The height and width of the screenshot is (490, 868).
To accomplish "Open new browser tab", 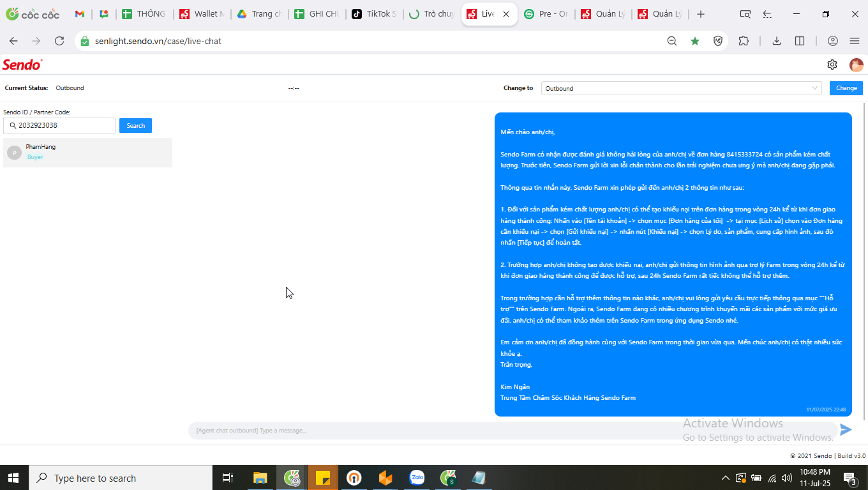I will coord(701,14).
